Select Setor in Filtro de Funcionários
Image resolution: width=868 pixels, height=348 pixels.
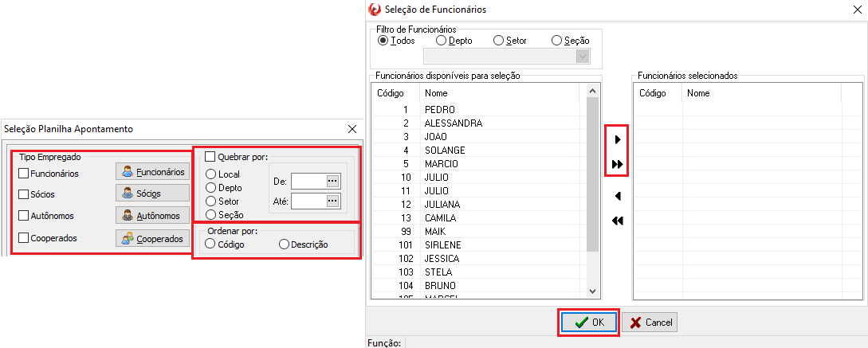pos(498,41)
